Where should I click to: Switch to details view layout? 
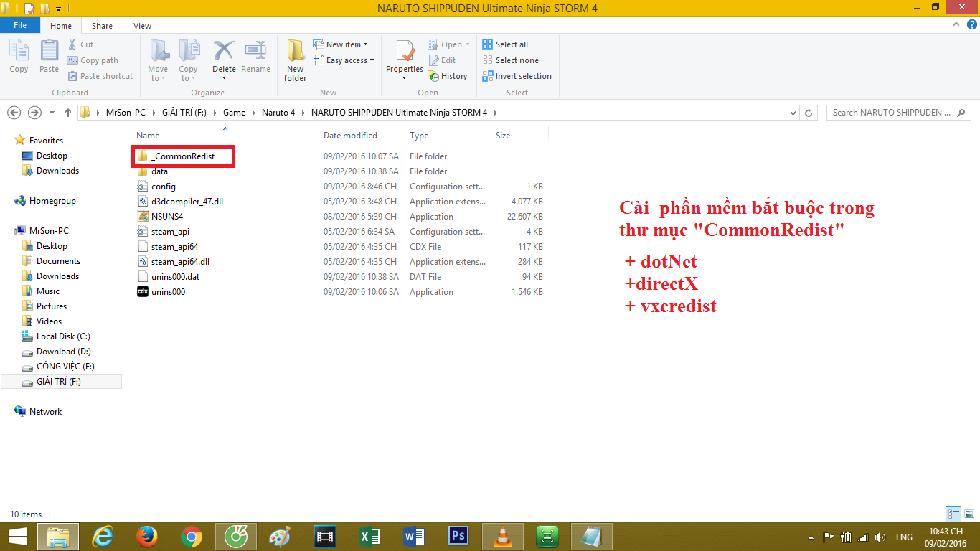pyautogui.click(x=953, y=514)
